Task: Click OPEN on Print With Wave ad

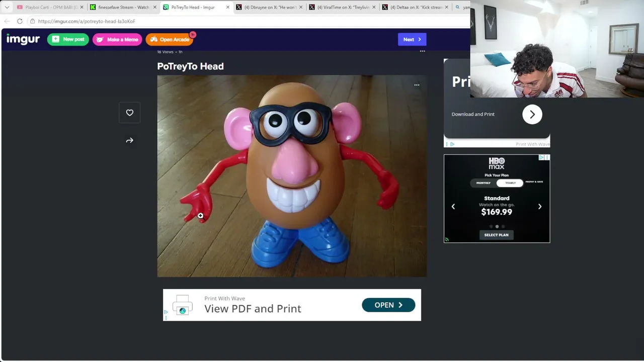Action: click(388, 305)
